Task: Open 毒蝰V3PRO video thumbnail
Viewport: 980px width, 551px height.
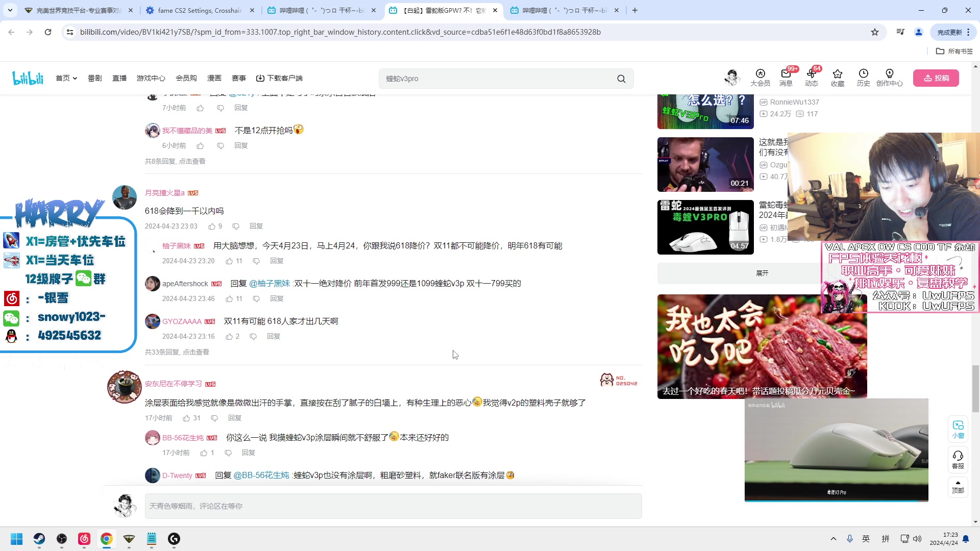Action: pyautogui.click(x=705, y=227)
